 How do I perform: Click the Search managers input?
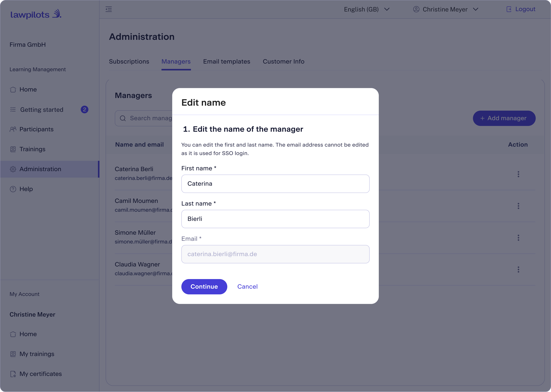[144, 118]
